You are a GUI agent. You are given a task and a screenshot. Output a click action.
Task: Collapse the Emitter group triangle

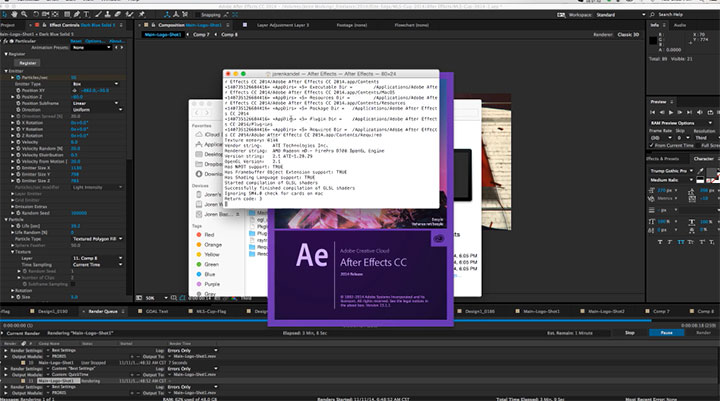coord(6,71)
